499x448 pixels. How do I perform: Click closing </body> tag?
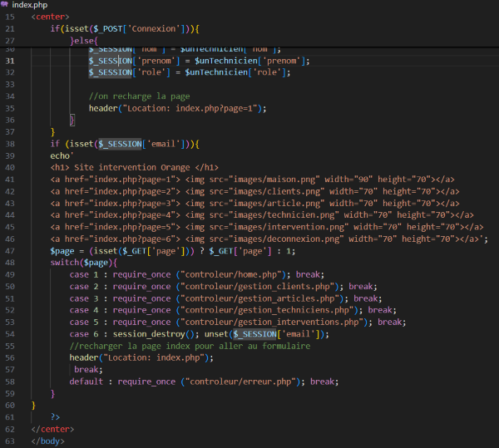(x=47, y=441)
